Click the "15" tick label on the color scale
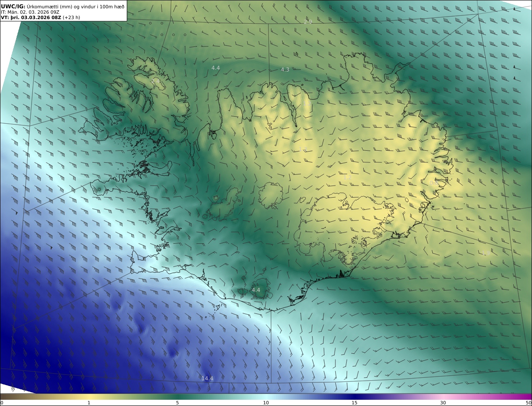The height and width of the screenshot is (406, 532). click(x=355, y=403)
